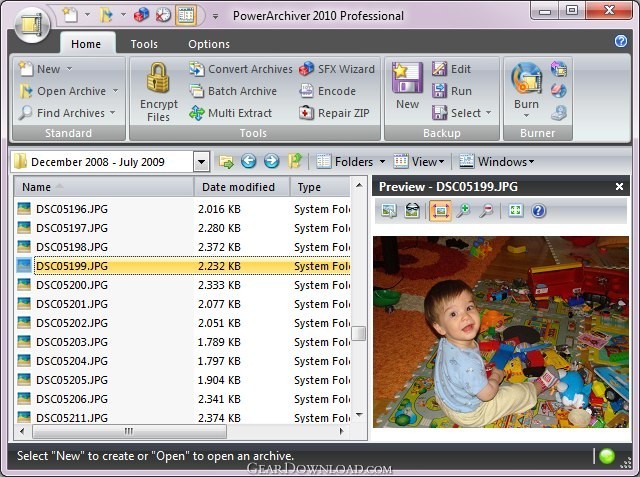Click the Batch Archive icon
Viewport: 640px width, 477px height.
pyautogui.click(x=197, y=91)
